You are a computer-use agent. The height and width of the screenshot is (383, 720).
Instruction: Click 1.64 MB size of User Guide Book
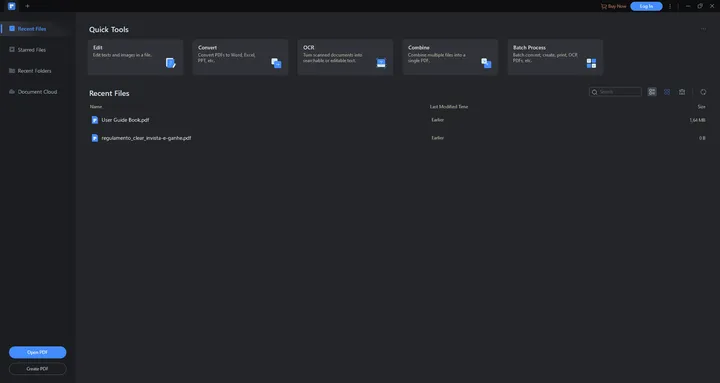(698, 120)
